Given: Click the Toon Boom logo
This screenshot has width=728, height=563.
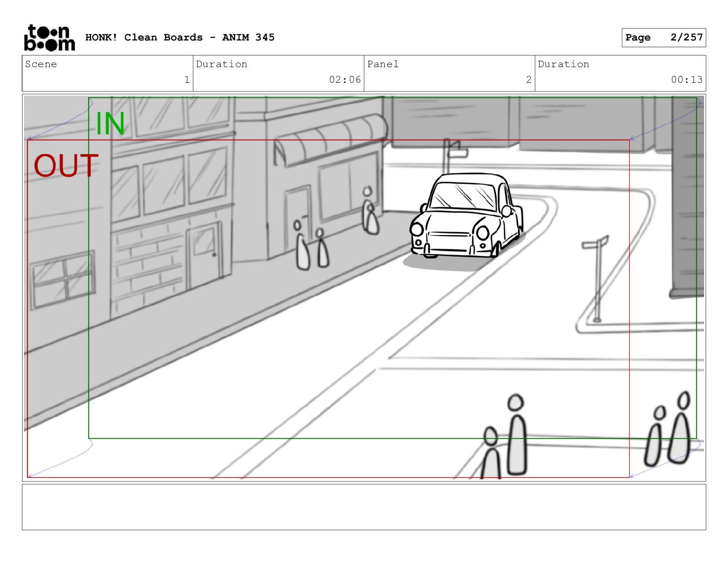Looking at the screenshot, I should pos(49,38).
